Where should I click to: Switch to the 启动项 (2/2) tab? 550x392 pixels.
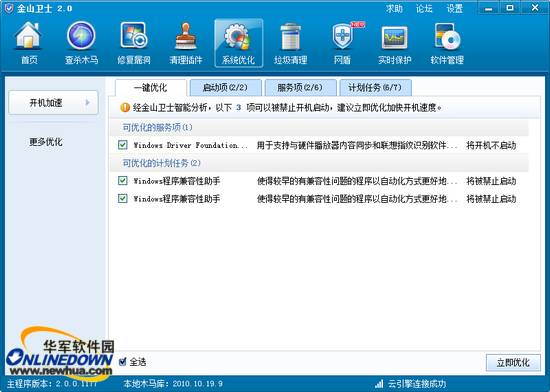click(x=226, y=87)
